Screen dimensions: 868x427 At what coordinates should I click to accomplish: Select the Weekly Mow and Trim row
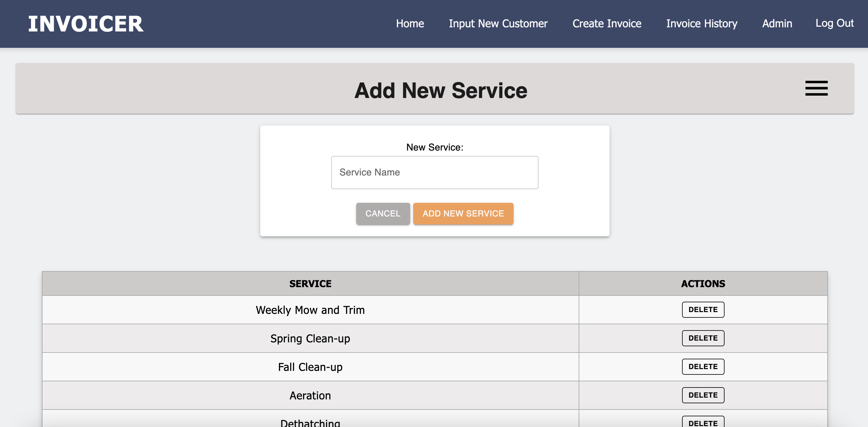[435, 310]
